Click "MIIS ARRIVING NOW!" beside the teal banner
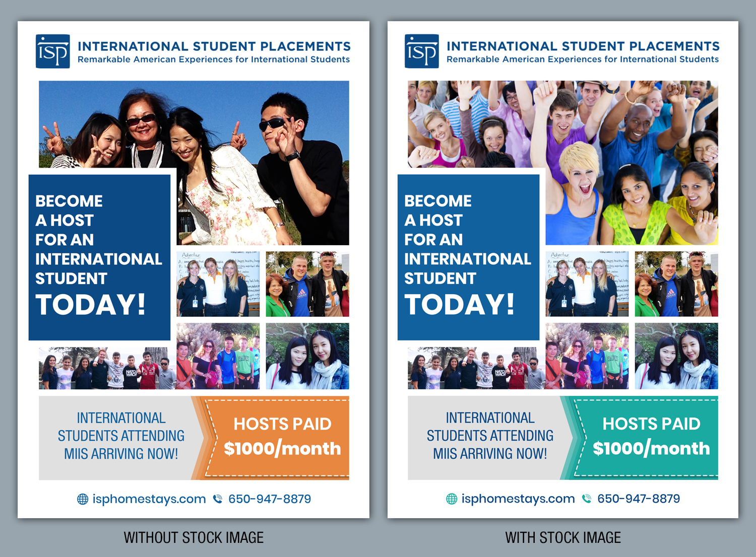Viewport: 756px width, 557px height. tap(490, 454)
